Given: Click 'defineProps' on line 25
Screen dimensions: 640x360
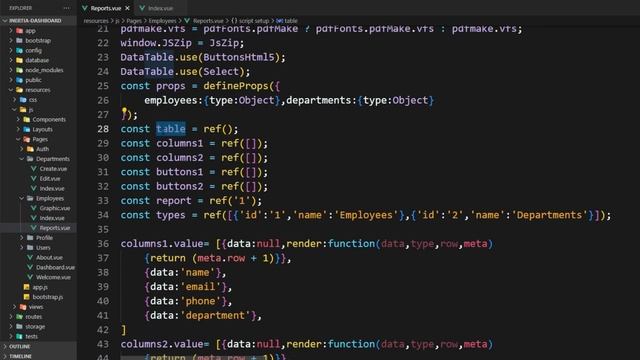Looking at the screenshot, I should [236, 86].
